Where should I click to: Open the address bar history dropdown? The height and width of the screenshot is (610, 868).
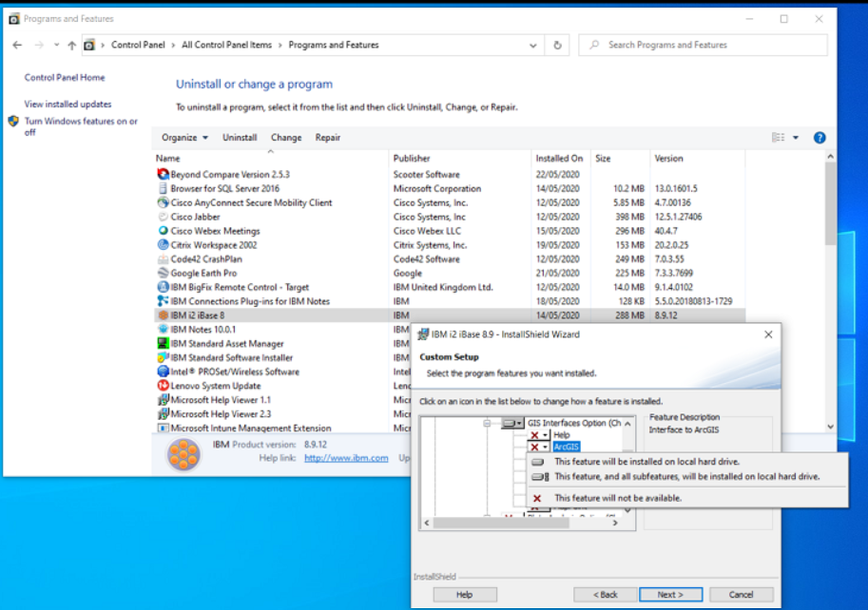pos(532,44)
